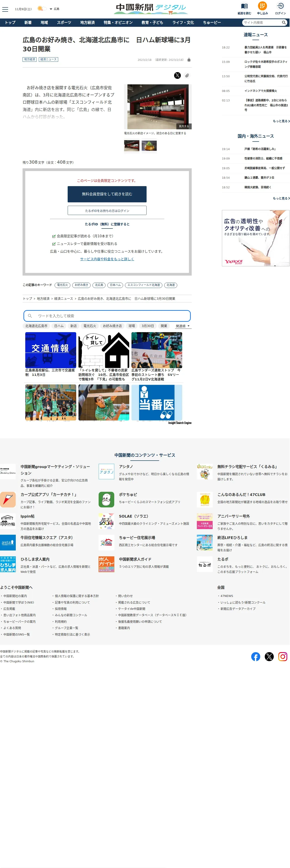Screen dimensions: 290x868
Task: Open 当番医 related article thumbnail
Action: coord(157,403)
